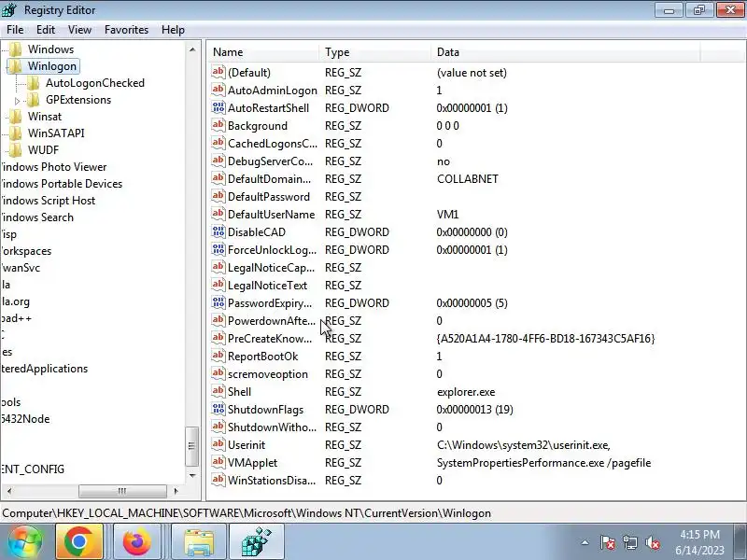Click the icon beside VMApplet
Image resolution: width=747 pixels, height=560 pixels.
(x=218, y=462)
